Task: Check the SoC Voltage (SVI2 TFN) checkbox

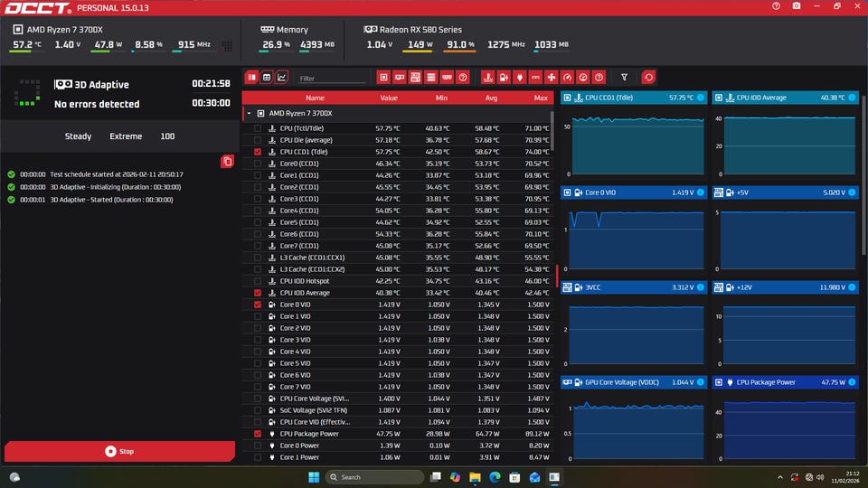Action: [258, 410]
